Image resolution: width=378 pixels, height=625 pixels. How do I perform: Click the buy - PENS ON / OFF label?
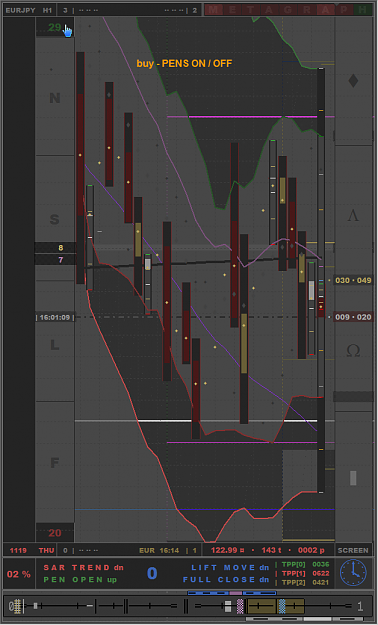coord(184,63)
